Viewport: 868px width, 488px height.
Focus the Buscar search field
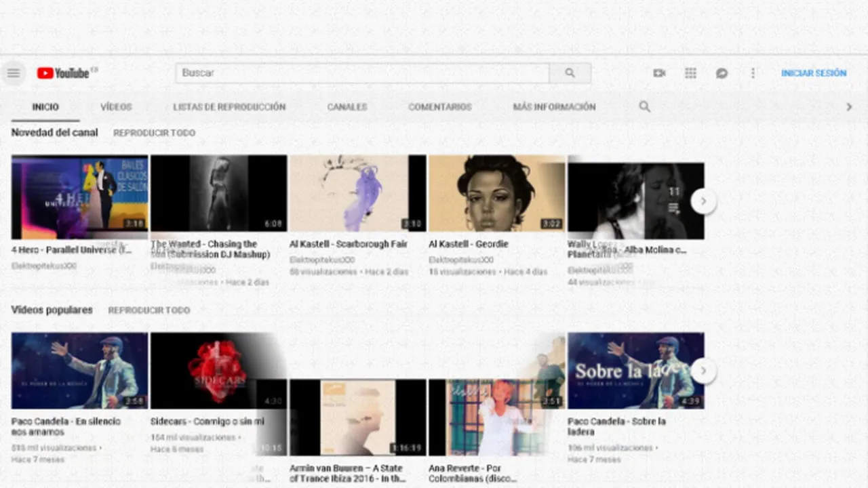click(x=362, y=73)
